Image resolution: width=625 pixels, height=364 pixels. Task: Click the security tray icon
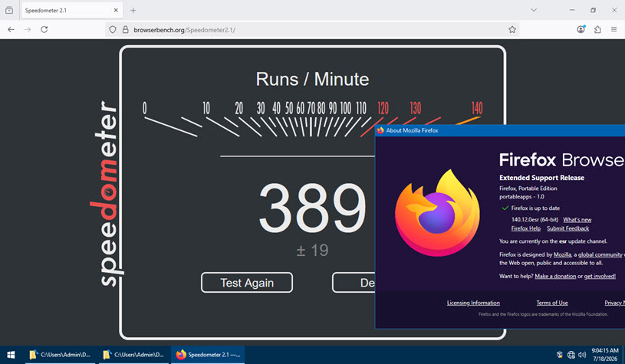coord(560,355)
